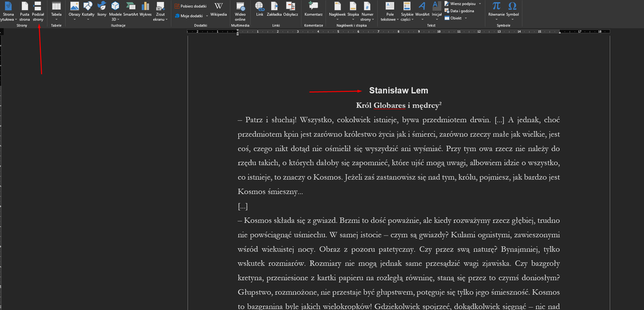Insert an Obiekt object
Screen dimensions: 644x310
(453, 18)
